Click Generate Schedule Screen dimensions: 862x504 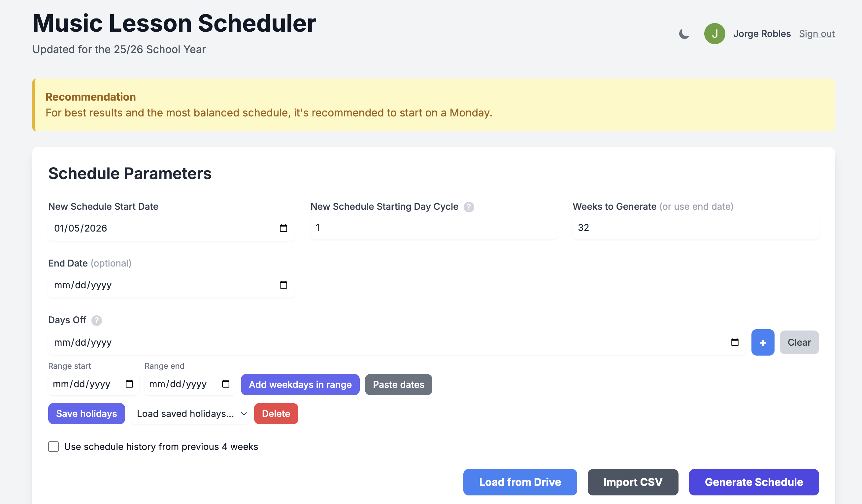753,482
